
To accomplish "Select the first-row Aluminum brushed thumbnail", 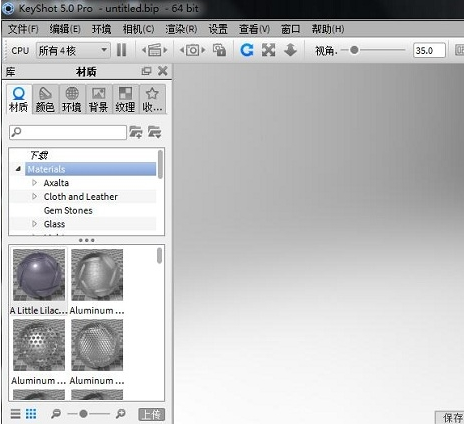I will point(97,275).
